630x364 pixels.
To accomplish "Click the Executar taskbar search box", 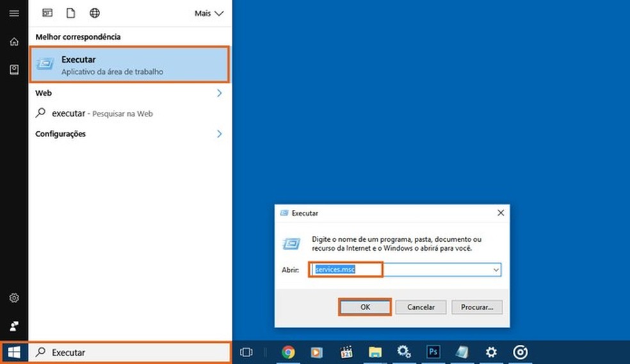I will [x=130, y=352].
